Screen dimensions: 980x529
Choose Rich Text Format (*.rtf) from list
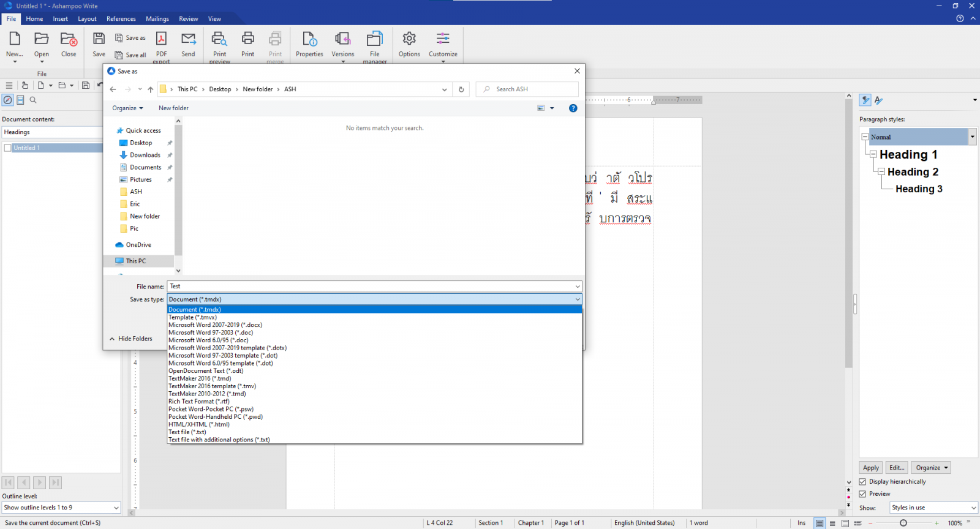[198, 402]
